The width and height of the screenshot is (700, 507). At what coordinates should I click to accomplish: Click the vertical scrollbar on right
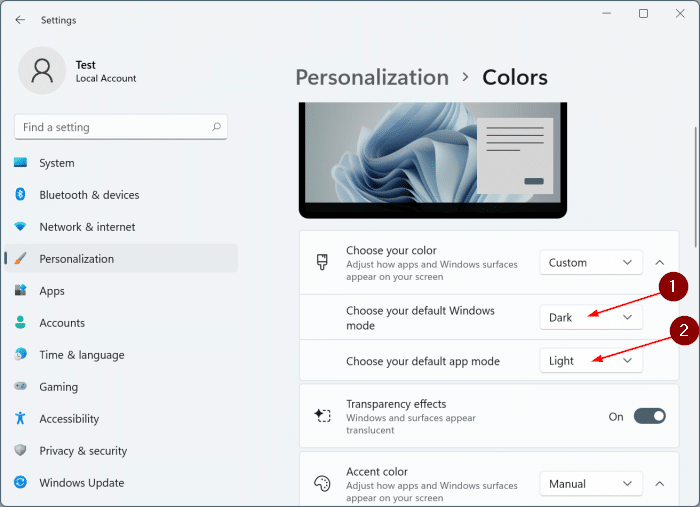(x=696, y=187)
